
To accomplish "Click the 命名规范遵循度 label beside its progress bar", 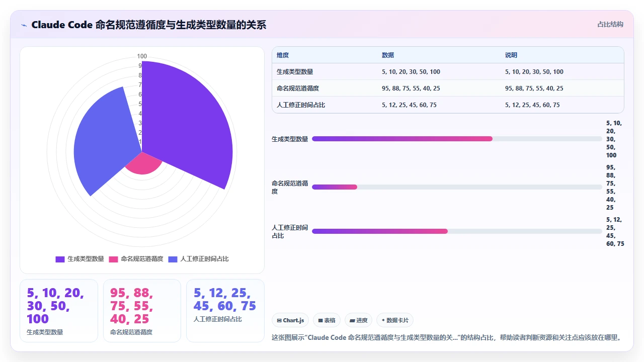I will pyautogui.click(x=290, y=188).
